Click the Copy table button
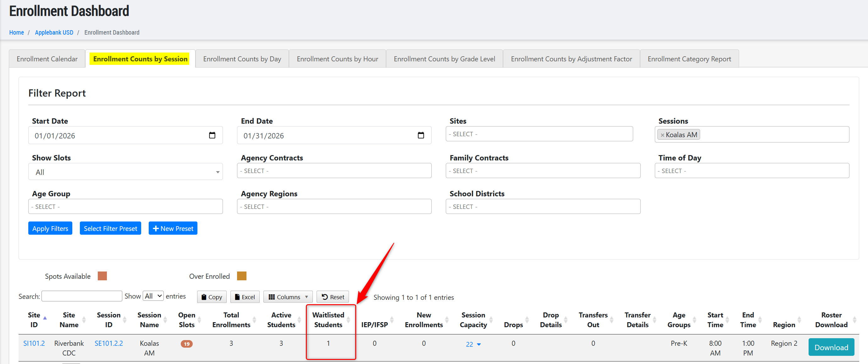 click(212, 297)
